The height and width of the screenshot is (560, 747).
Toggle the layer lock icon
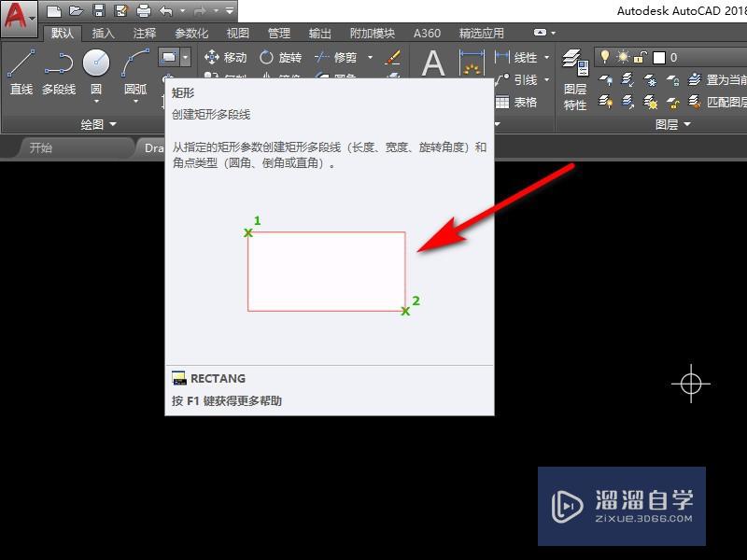pyautogui.click(x=639, y=57)
